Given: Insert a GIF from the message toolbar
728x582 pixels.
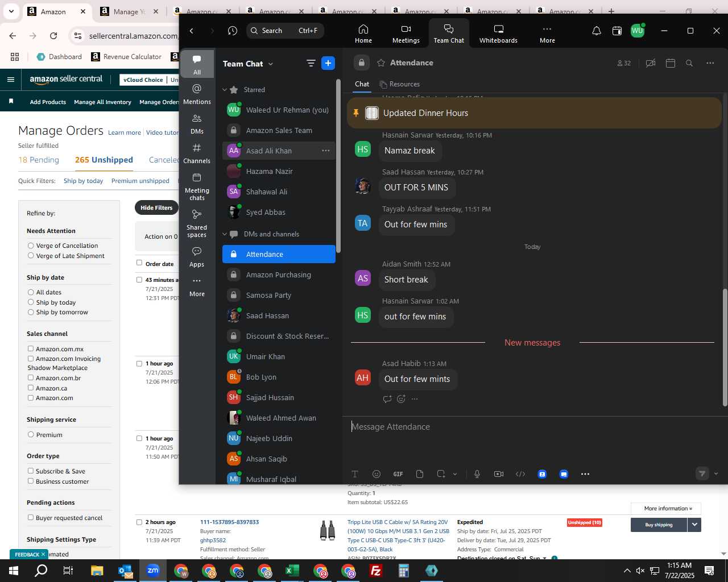Looking at the screenshot, I should [398, 474].
